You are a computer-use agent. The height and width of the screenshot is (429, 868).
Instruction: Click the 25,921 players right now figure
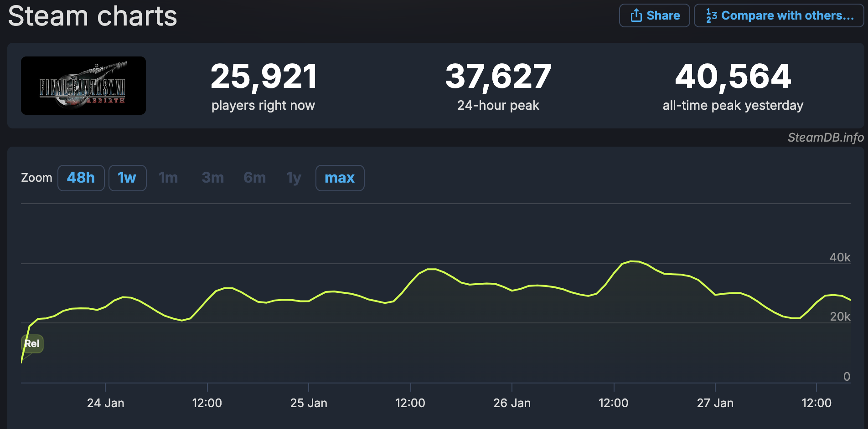(263, 76)
